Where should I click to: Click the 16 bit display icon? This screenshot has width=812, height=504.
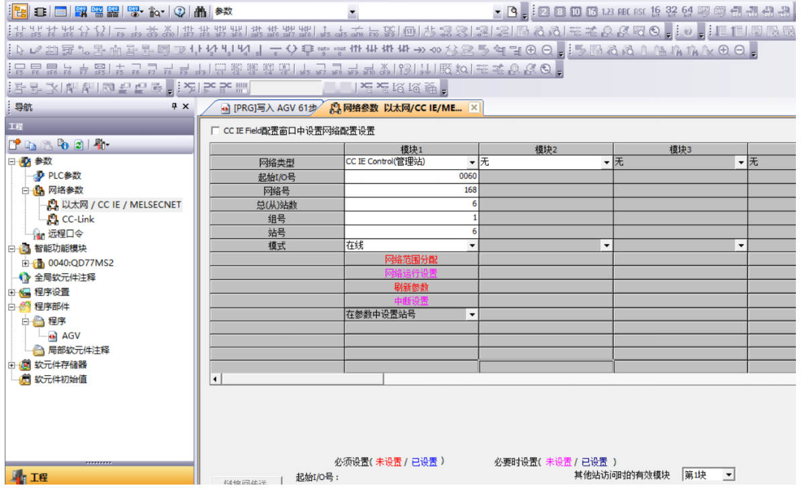656,11
